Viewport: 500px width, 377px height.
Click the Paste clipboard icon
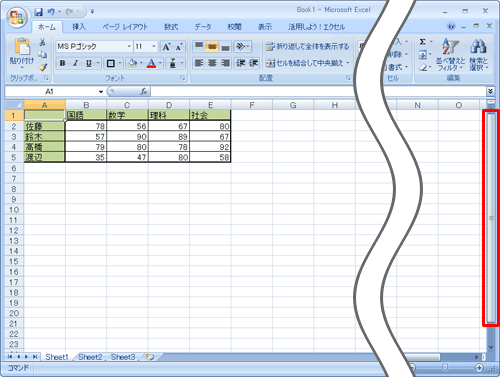22,46
